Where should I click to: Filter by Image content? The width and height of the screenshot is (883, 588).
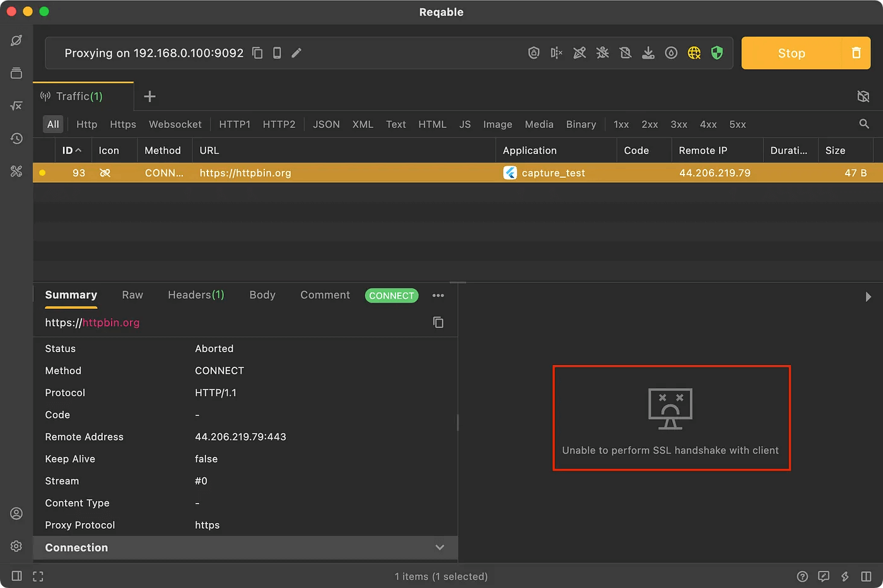(498, 125)
